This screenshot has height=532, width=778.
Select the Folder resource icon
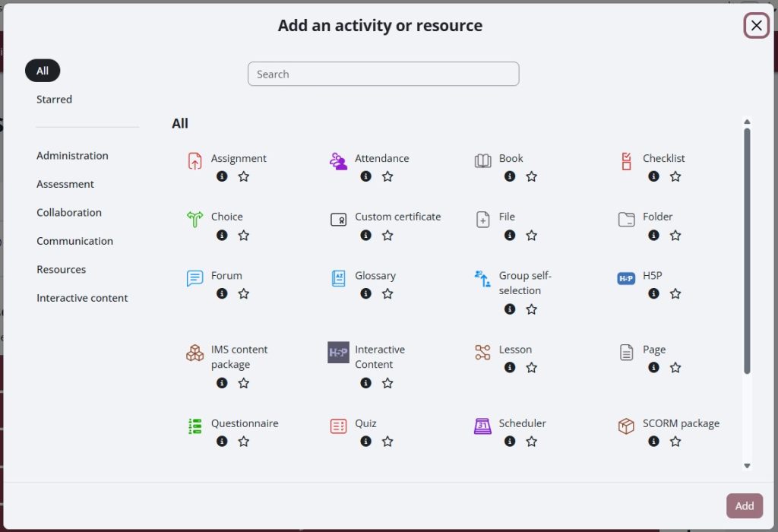pyautogui.click(x=625, y=218)
